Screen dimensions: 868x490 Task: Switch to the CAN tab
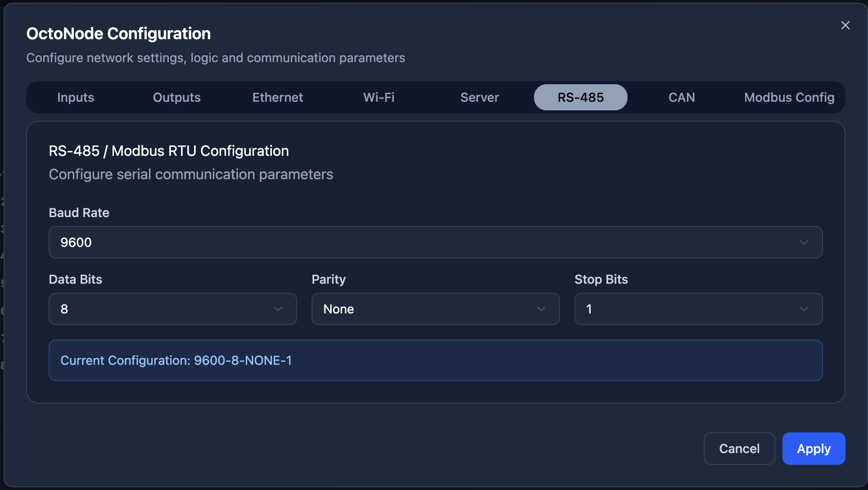682,97
